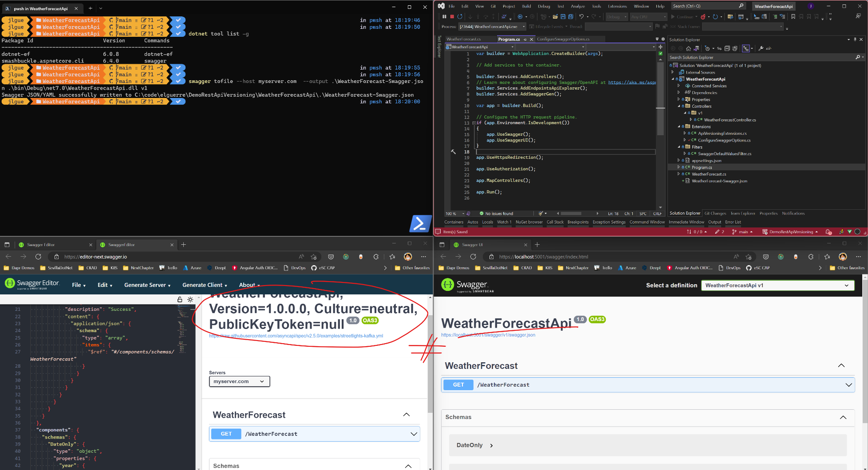The image size is (868, 470).
Task: Switch to ConfigureSwaggerOptions.cs tab
Action: [563, 39]
